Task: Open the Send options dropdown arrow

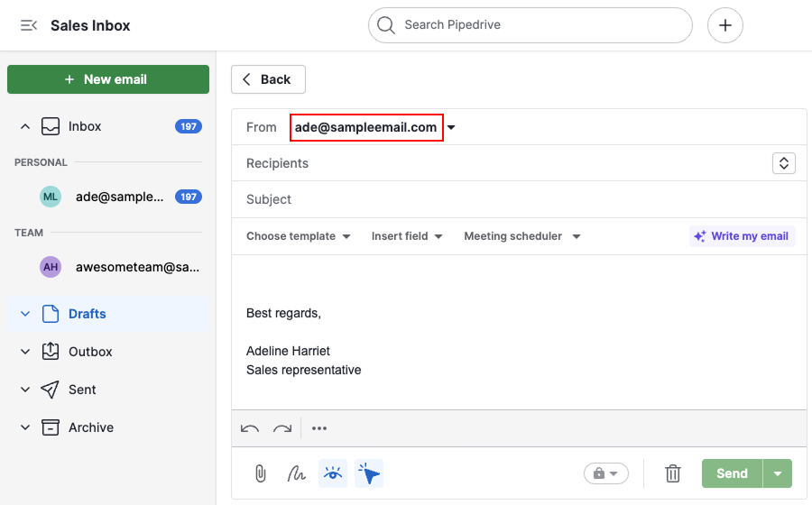Action: click(x=778, y=473)
